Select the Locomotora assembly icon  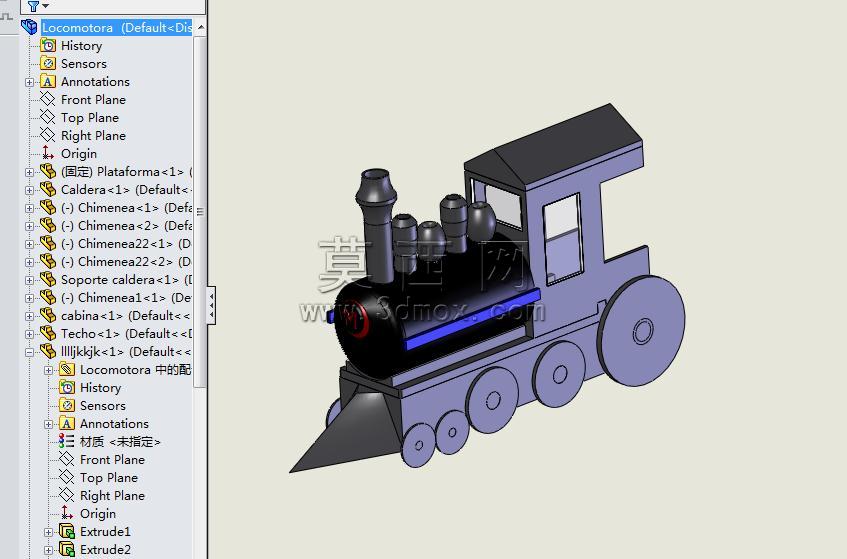click(x=29, y=26)
